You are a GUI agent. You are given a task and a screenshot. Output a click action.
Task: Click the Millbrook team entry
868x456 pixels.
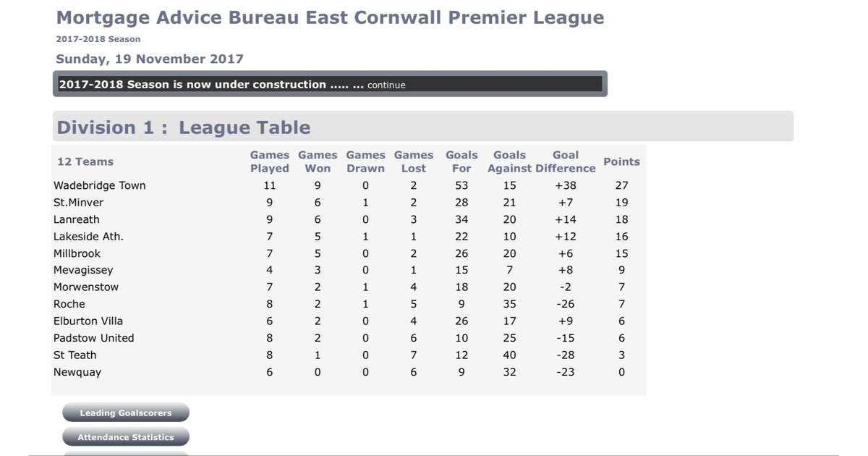pyautogui.click(x=77, y=253)
